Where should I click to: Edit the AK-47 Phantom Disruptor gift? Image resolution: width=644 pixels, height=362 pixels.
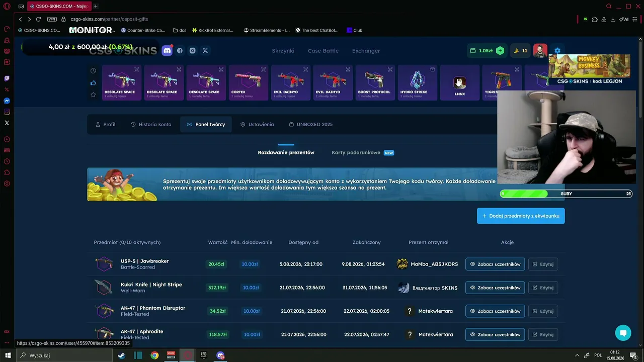pyautogui.click(x=543, y=311)
